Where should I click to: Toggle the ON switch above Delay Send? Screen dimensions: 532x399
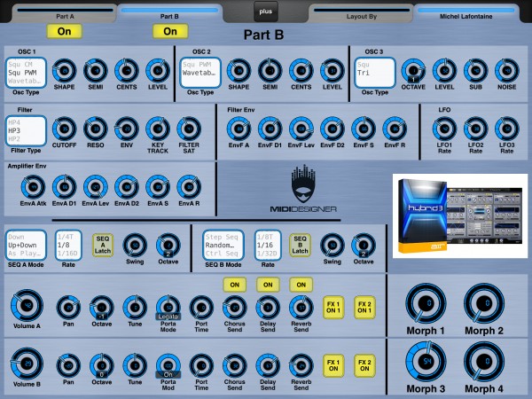(268, 285)
